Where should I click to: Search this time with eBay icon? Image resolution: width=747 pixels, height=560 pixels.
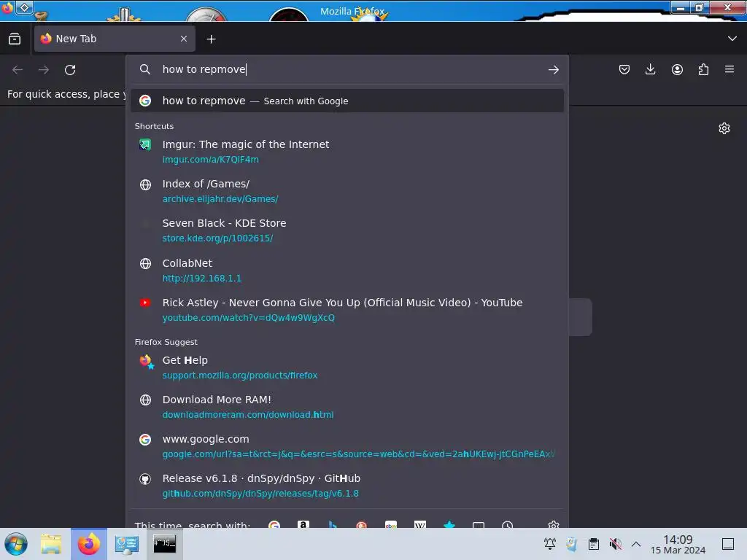[x=391, y=525]
